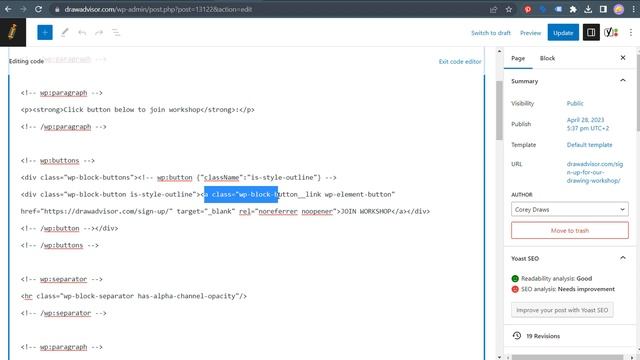The height and width of the screenshot is (360, 640).
Task: Click the '<!-- wp:separator -->' comment line
Action: 62,279
